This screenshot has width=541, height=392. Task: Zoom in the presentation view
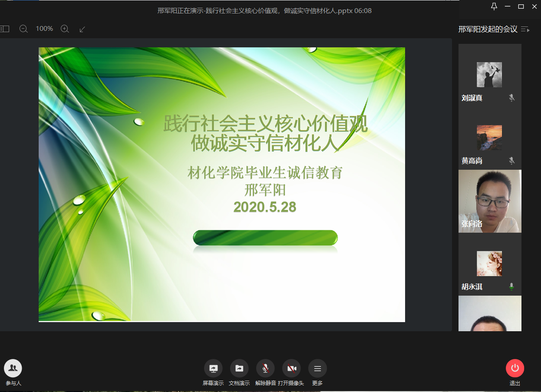tap(65, 29)
